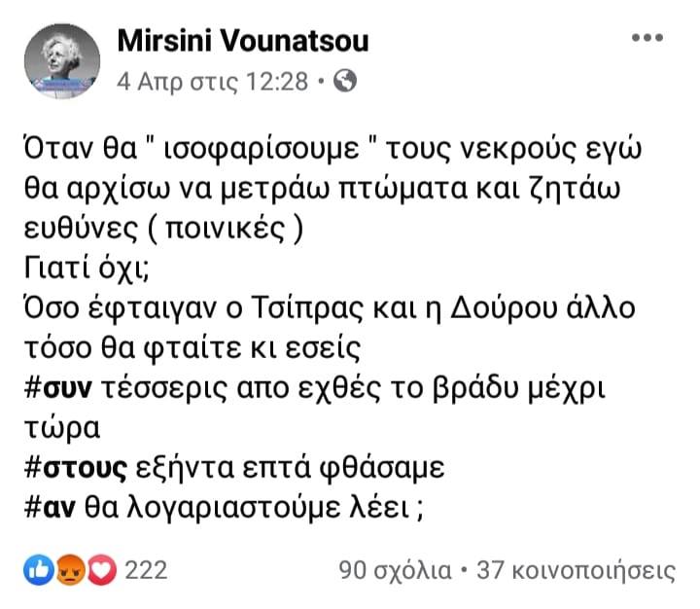This screenshot has height=609, width=700.
Task: Click the name Τσίπρας in the post text
Action: [307, 307]
